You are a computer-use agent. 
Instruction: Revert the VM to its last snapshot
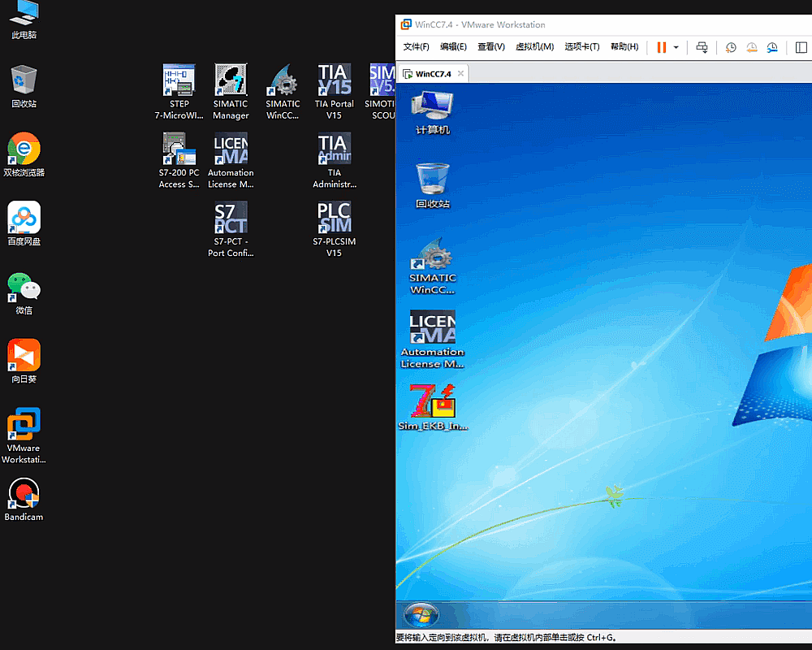[x=752, y=47]
